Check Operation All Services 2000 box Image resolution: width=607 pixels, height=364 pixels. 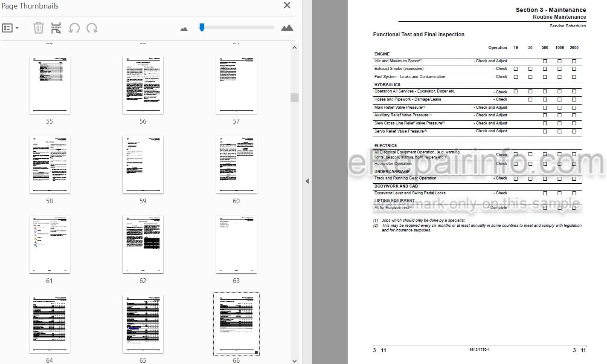click(x=574, y=92)
